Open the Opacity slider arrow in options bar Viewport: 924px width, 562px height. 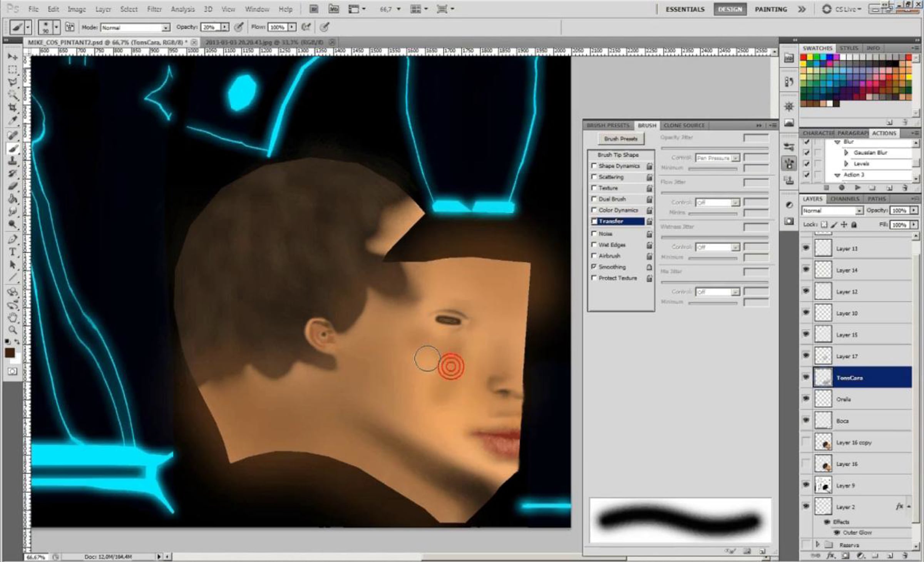click(224, 27)
